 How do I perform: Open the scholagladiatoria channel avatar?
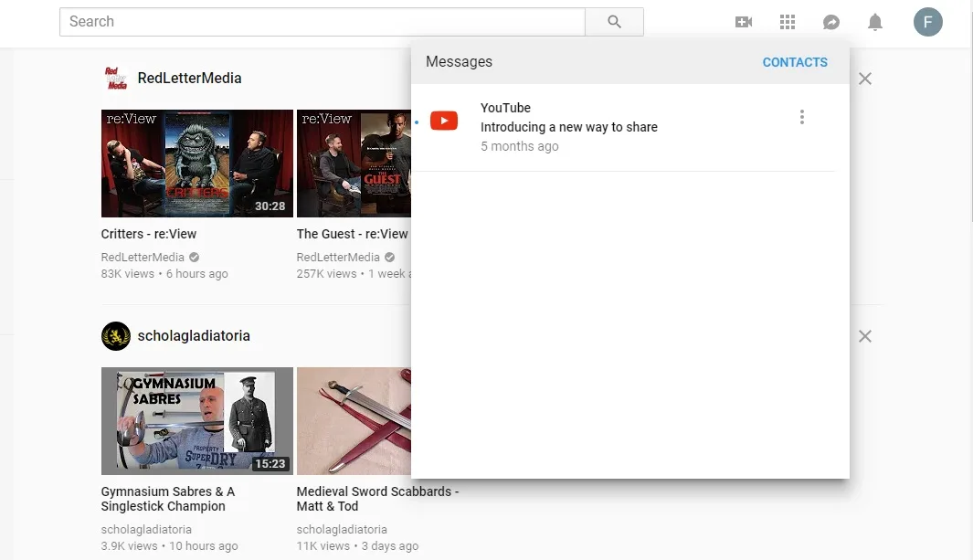point(116,336)
